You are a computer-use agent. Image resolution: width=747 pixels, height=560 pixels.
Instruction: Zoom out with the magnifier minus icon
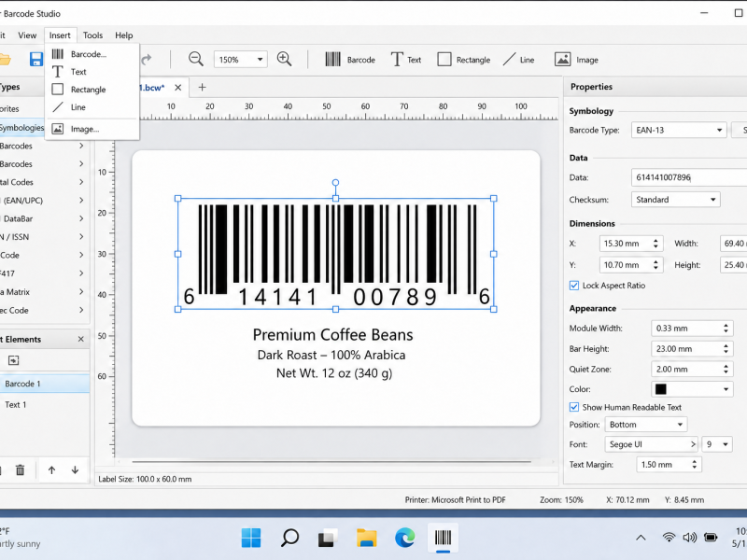(196, 59)
